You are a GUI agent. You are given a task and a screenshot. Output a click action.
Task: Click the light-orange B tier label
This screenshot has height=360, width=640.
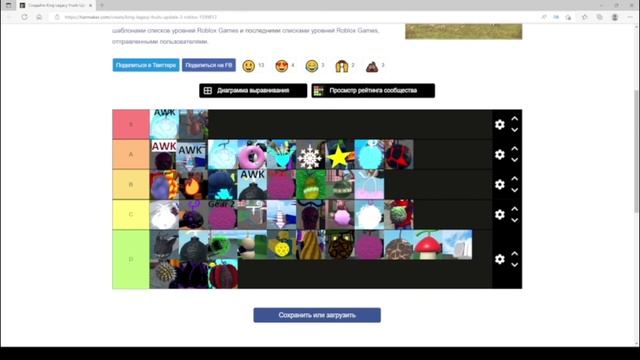[x=131, y=184]
